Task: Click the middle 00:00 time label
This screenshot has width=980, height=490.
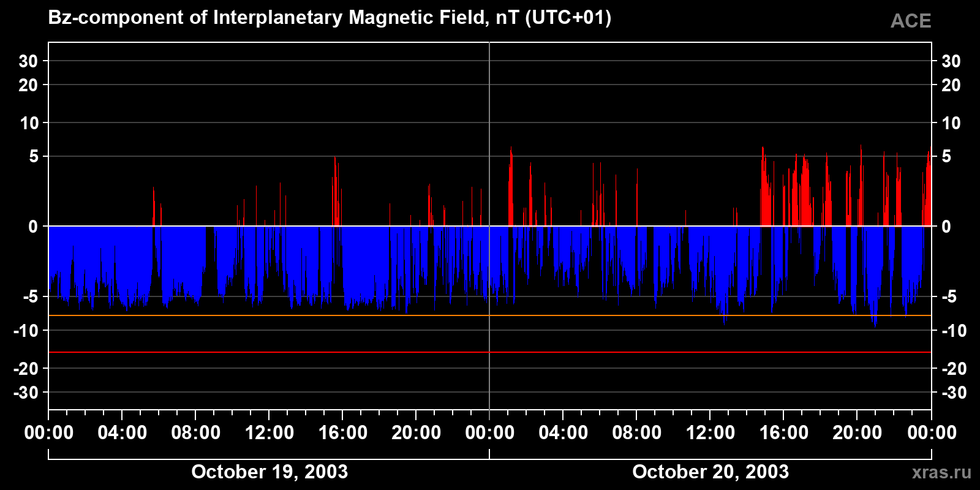Action: click(x=490, y=432)
